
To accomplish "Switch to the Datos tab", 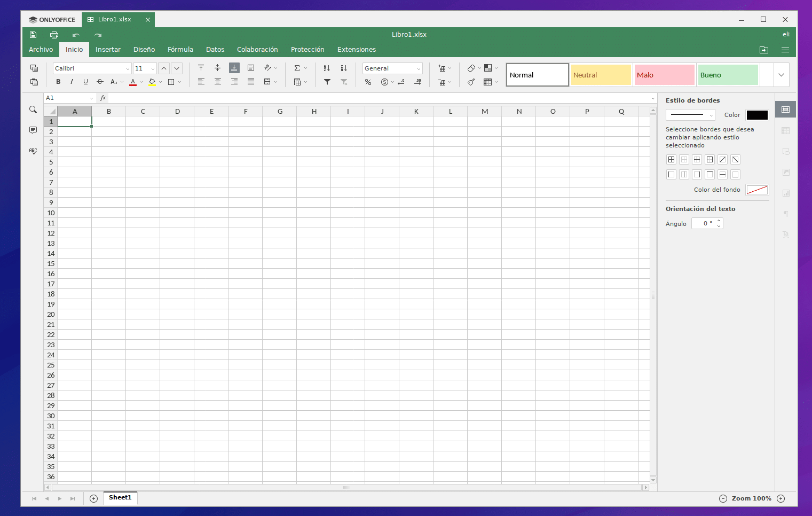I will [215, 50].
